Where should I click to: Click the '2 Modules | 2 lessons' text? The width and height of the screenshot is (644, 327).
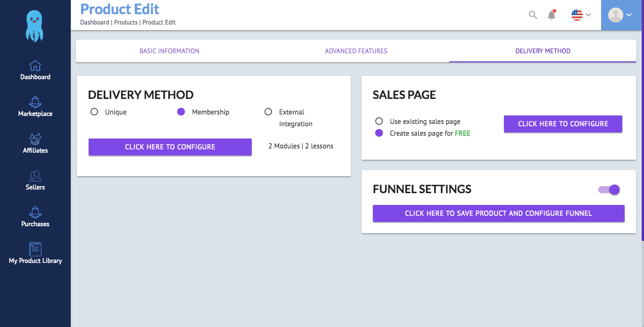301,146
